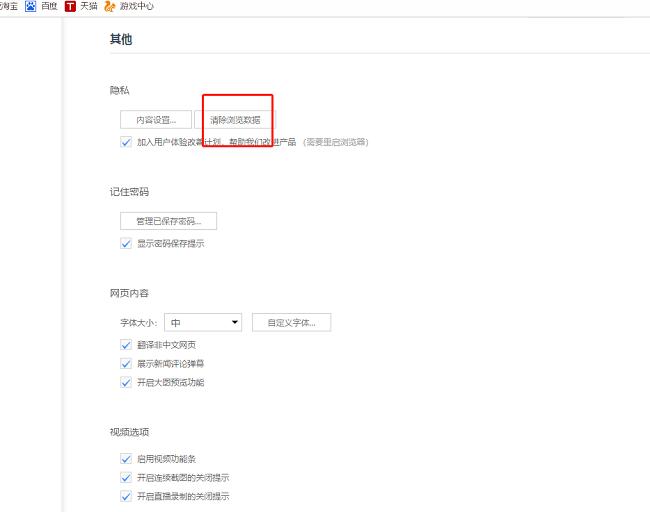650x512 pixels.
Task: Click the 内容设置... button
Action: coord(156,120)
